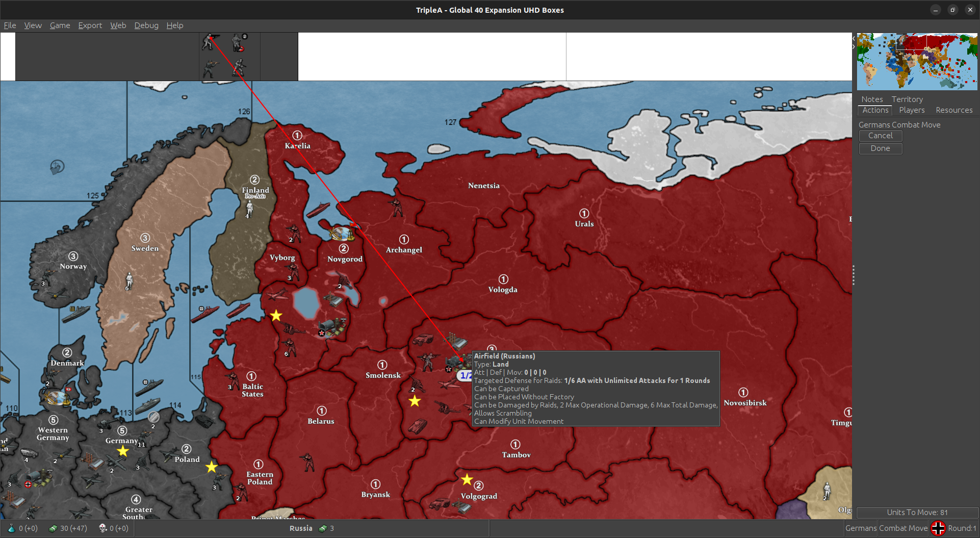The height and width of the screenshot is (538, 980).
Task: Click the Russian submarine near Karelia
Action: coord(318,209)
